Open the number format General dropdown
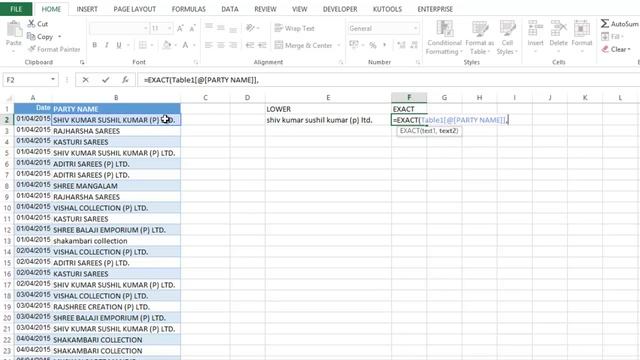The image size is (640, 360). coord(415,28)
